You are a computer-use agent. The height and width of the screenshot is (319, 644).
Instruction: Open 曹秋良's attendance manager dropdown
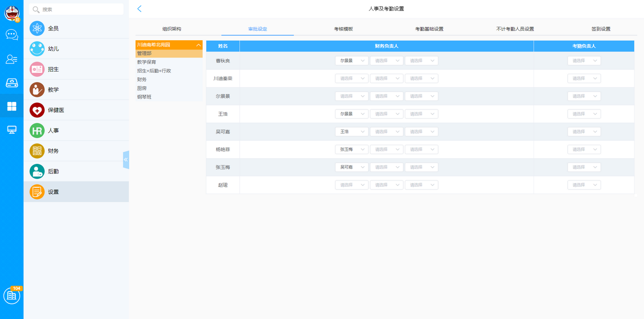(x=584, y=61)
